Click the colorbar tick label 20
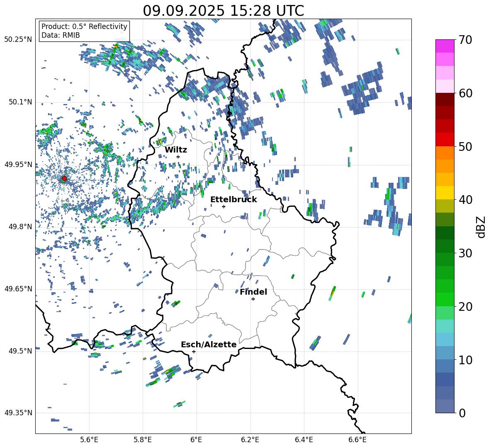The image size is (491, 448). [466, 307]
